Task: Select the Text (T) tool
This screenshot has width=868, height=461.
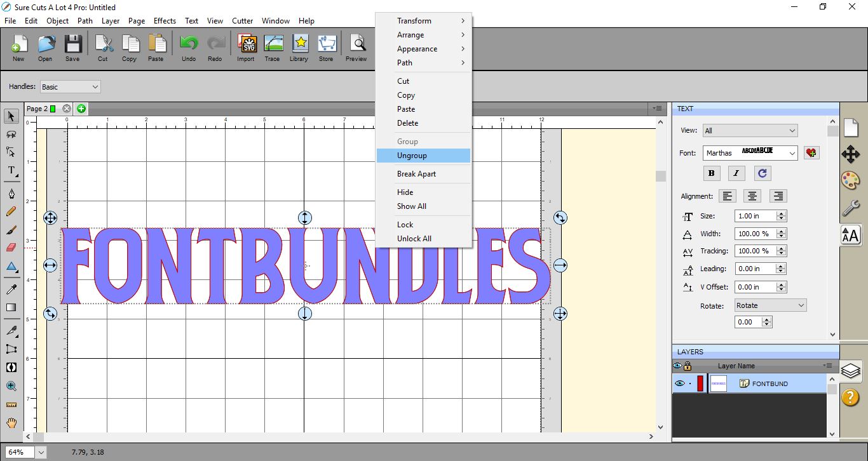Action: (11, 170)
